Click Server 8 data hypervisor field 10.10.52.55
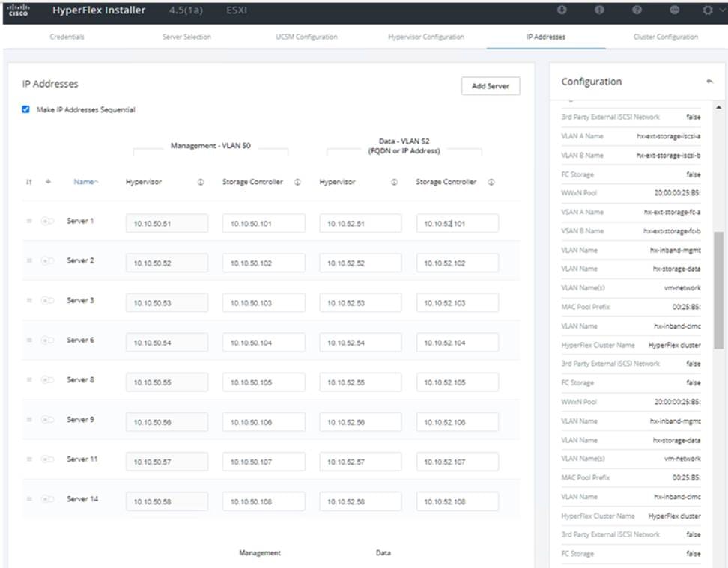This screenshot has height=568, width=728. [360, 382]
